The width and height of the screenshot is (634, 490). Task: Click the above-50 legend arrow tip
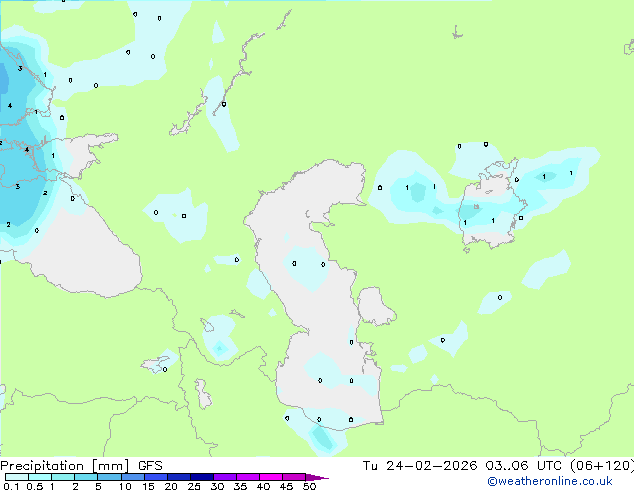(x=317, y=477)
